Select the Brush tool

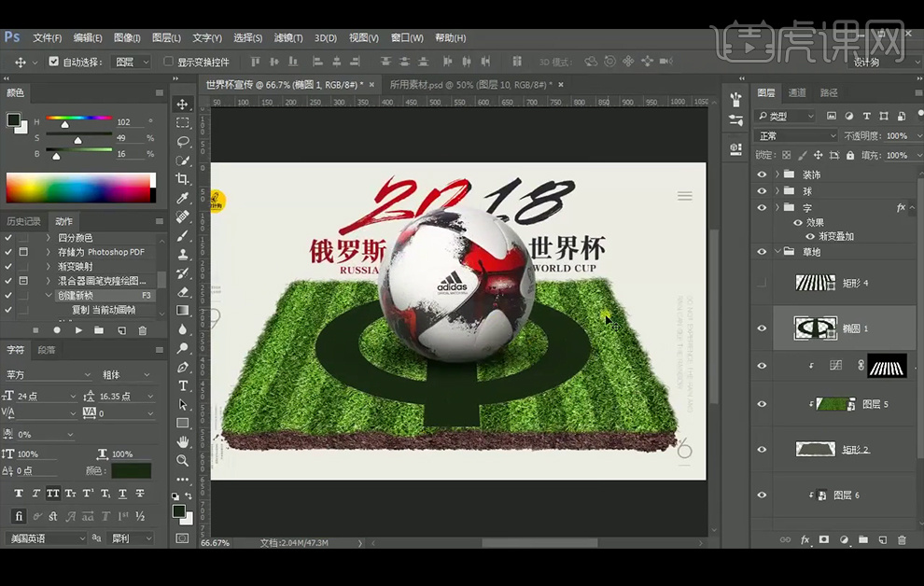183,235
